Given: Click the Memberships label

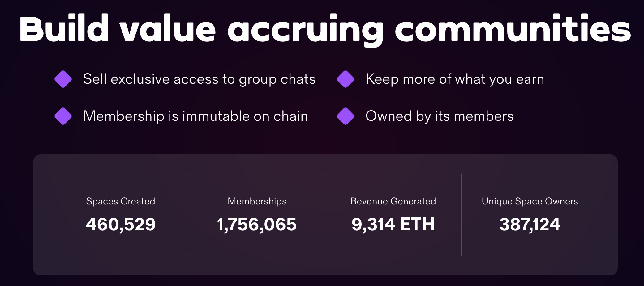Looking at the screenshot, I should (257, 202).
